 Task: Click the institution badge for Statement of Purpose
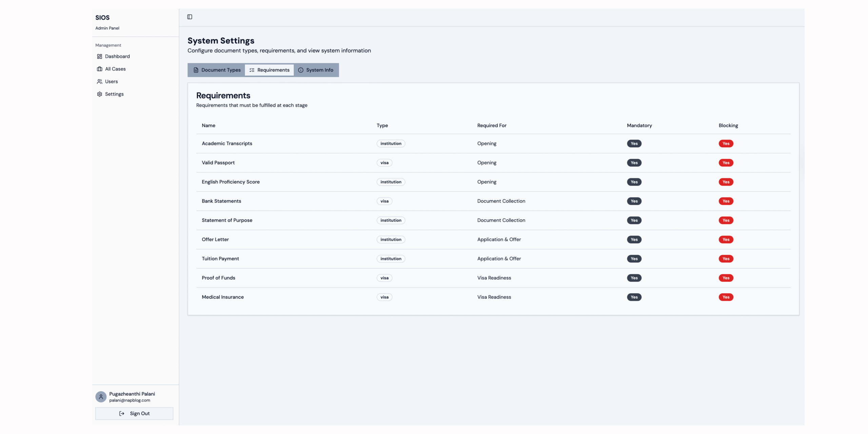391,220
